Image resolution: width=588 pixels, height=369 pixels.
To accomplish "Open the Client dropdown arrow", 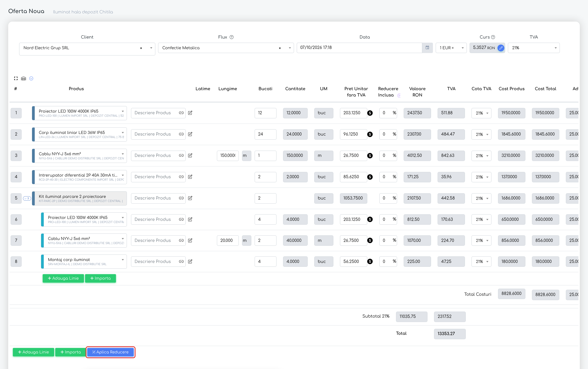I will click(151, 48).
